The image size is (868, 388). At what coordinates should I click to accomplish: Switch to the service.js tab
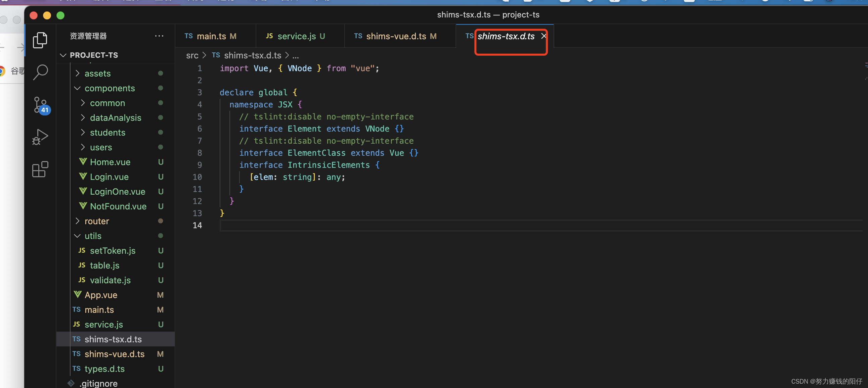(x=296, y=36)
